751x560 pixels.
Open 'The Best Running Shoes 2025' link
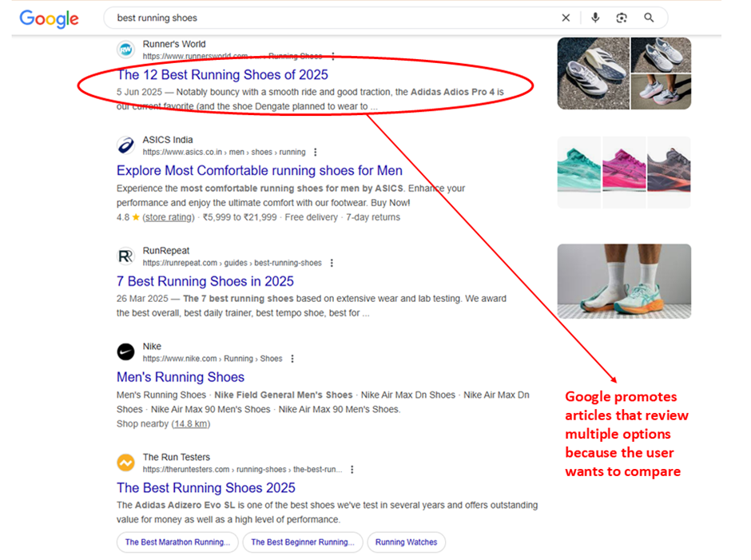206,487
